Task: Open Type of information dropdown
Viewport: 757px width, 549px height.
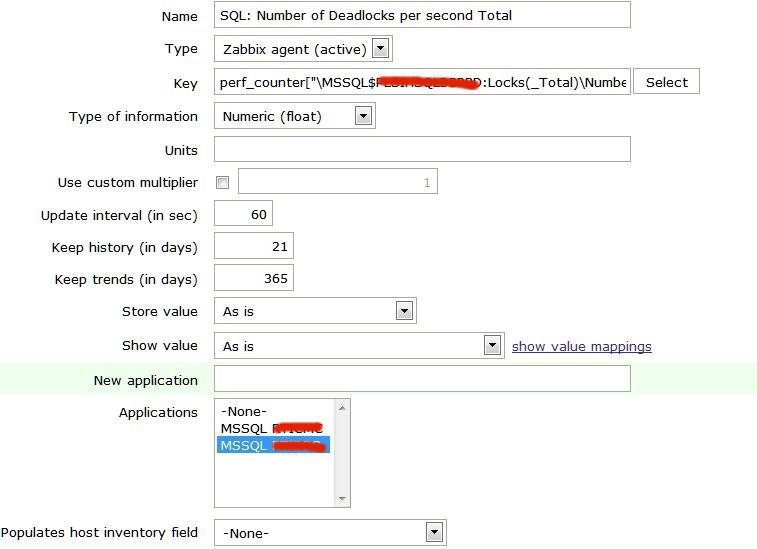Action: tap(294, 116)
